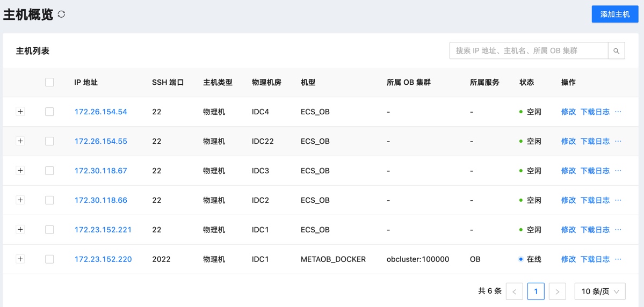The image size is (644, 307).
Task: Click the 2022 SSH port cell
Action: pos(161,259)
